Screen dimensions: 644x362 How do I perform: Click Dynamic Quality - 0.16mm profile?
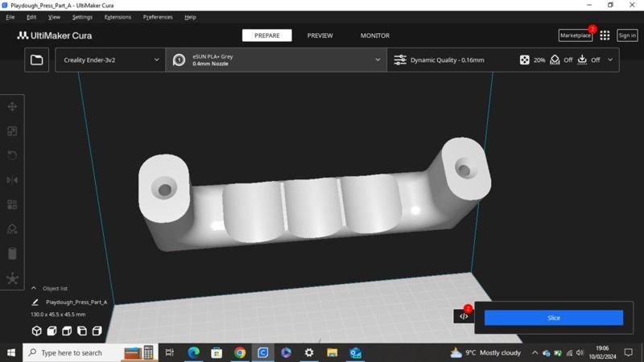448,60
